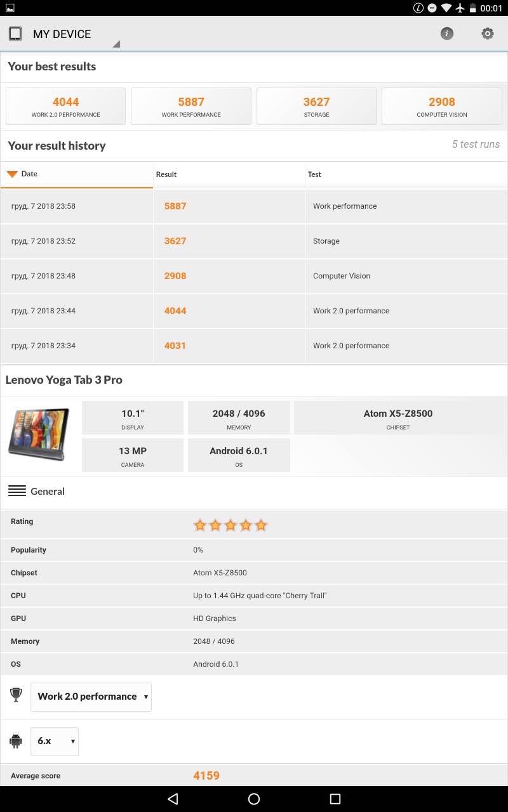The height and width of the screenshot is (812, 508).
Task: Open the 6.x Android version dropdown
Action: pyautogui.click(x=55, y=741)
